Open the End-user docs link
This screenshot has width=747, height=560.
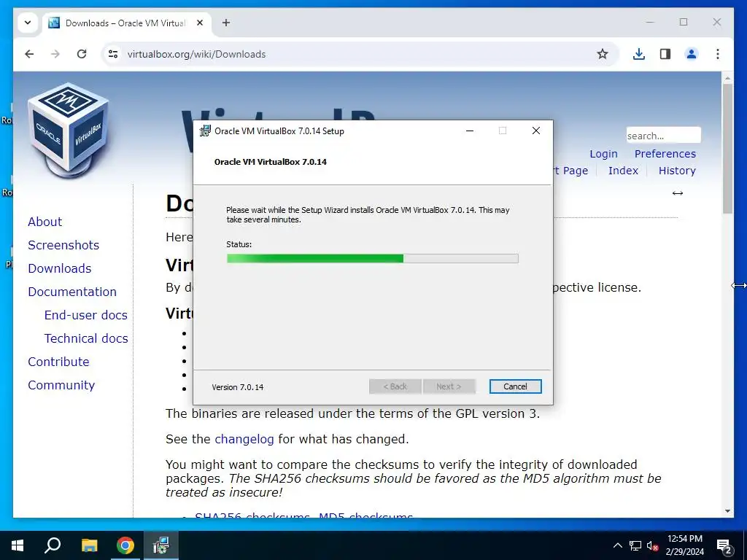click(86, 315)
